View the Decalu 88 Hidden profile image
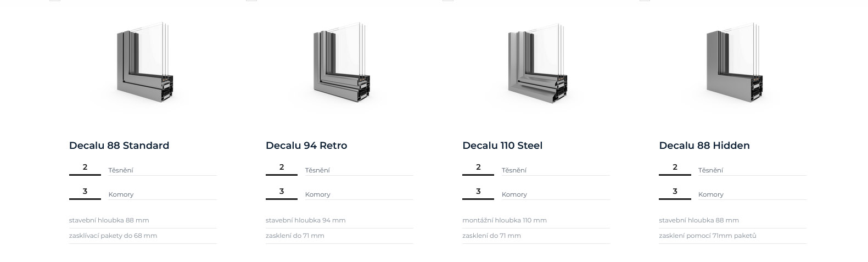 733,62
